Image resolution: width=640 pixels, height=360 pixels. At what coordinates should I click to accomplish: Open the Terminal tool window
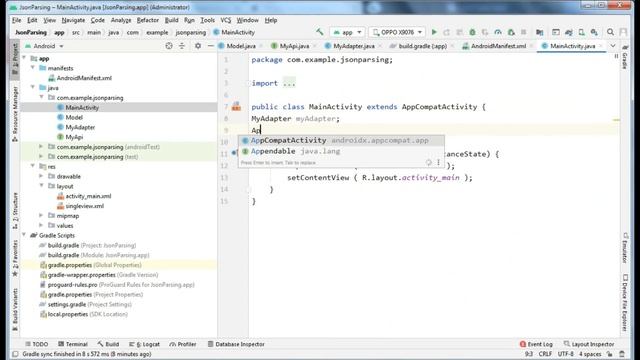[73, 344]
